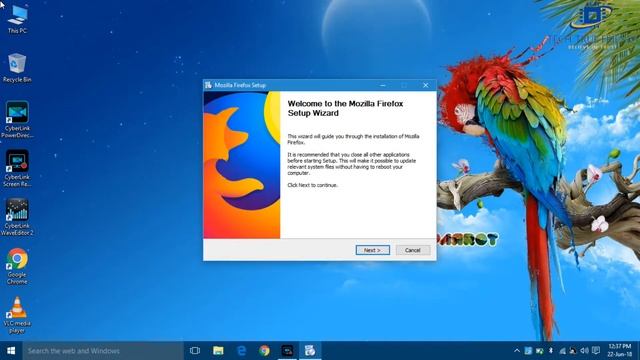Open the network tray icon
640x360 pixels.
point(562,351)
